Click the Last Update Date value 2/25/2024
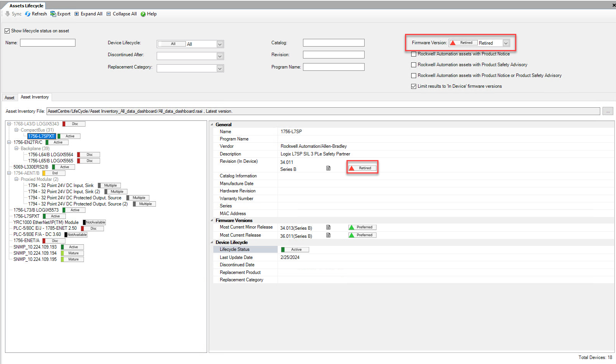 click(290, 257)
